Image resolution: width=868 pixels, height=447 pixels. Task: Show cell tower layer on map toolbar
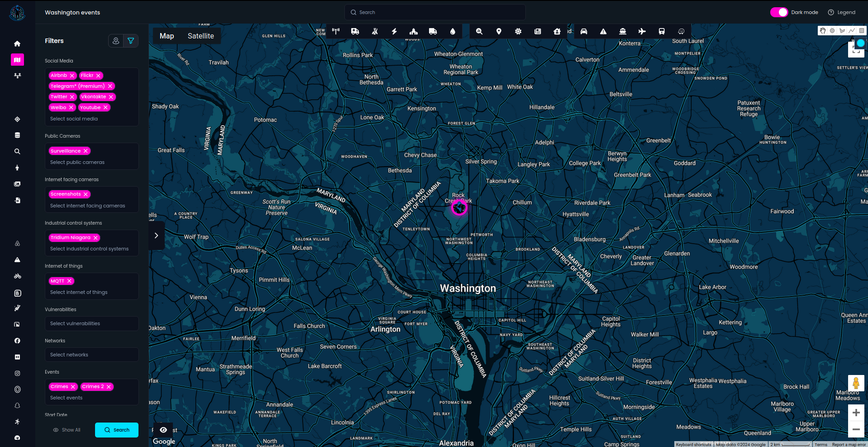[x=336, y=31]
